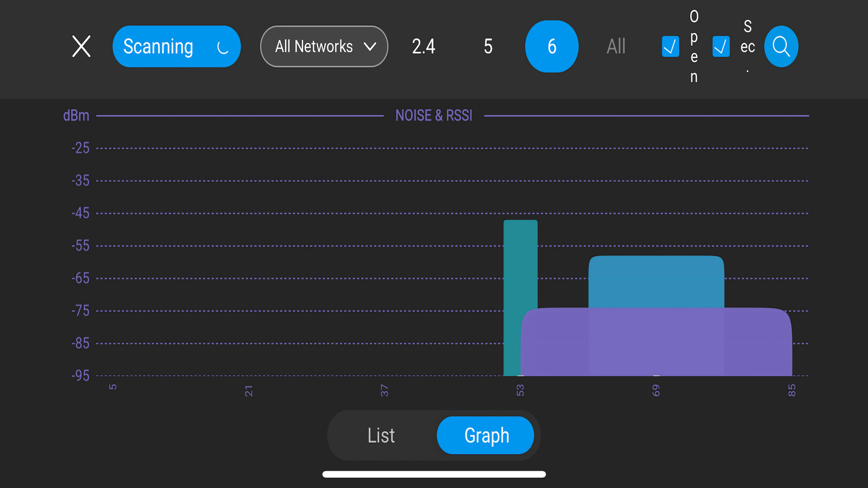Uncheck the Open networks checkbox
Viewport: 868px width, 488px height.
[x=670, y=46]
